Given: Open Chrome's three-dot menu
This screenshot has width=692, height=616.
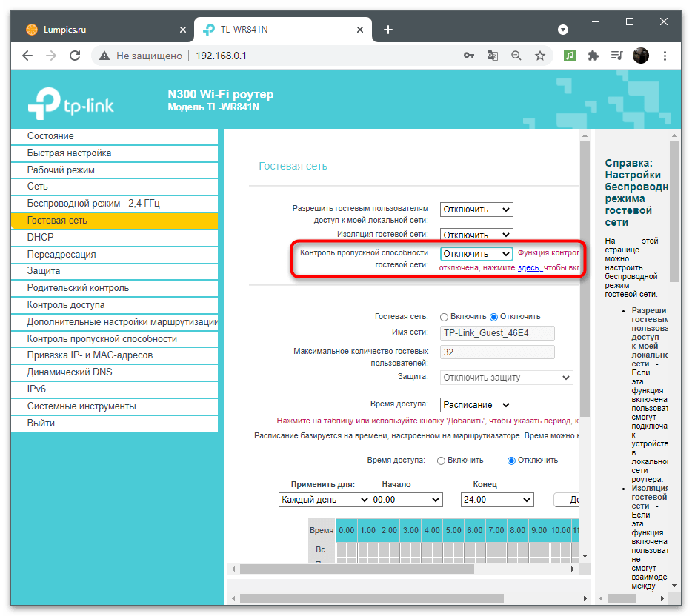Looking at the screenshot, I should [x=665, y=56].
